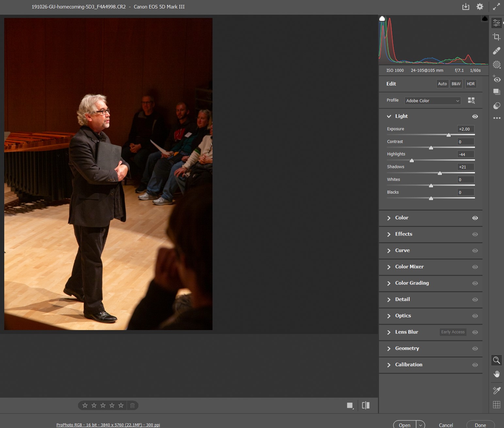This screenshot has width=504, height=428.
Task: Click the Exposure slider handle
Action: 449,135
